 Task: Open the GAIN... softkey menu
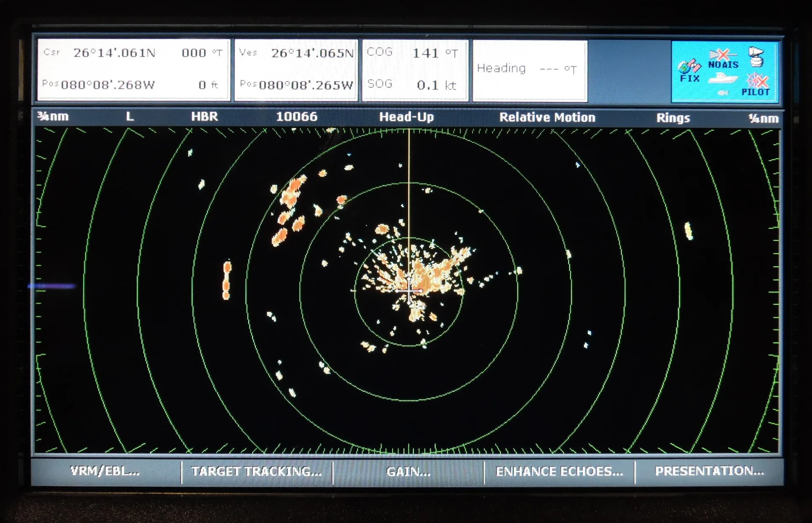[408, 472]
